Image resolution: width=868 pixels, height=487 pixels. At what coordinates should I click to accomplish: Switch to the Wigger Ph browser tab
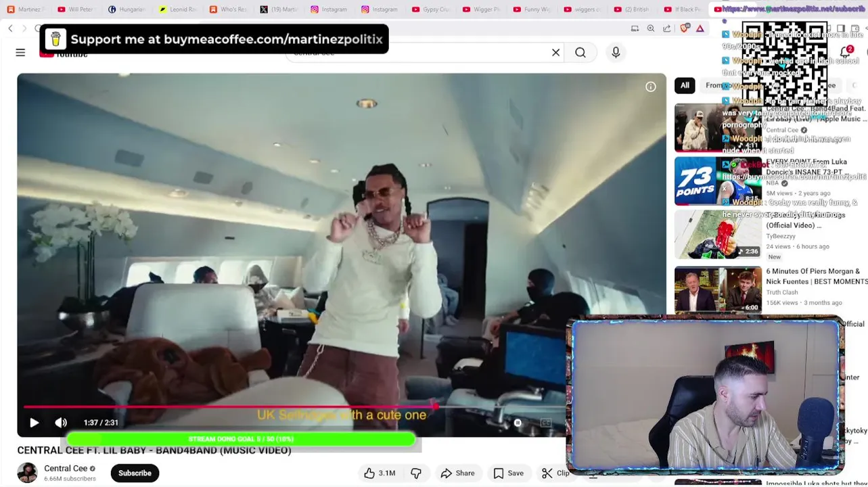482,9
